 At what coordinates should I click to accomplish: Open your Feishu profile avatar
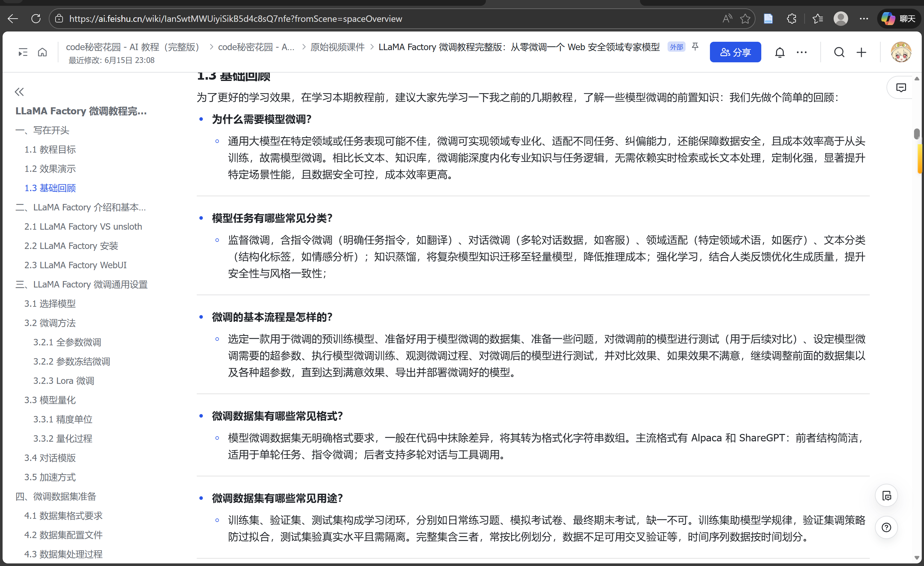pos(902,52)
